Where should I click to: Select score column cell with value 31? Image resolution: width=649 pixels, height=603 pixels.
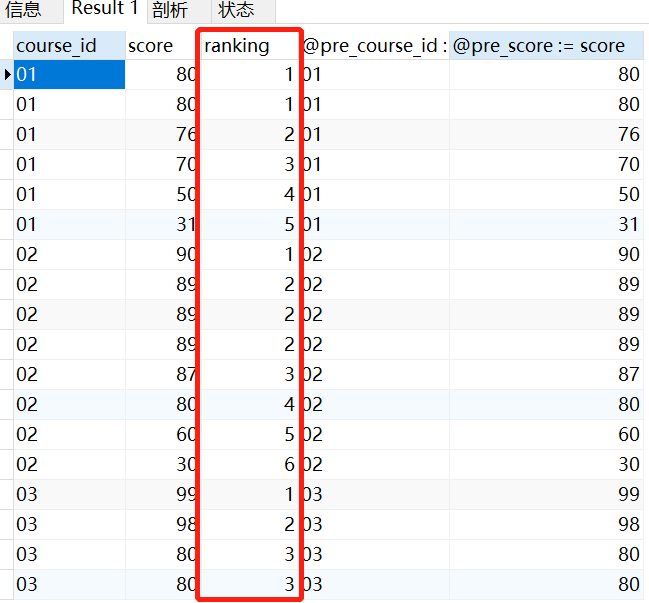tap(161, 224)
